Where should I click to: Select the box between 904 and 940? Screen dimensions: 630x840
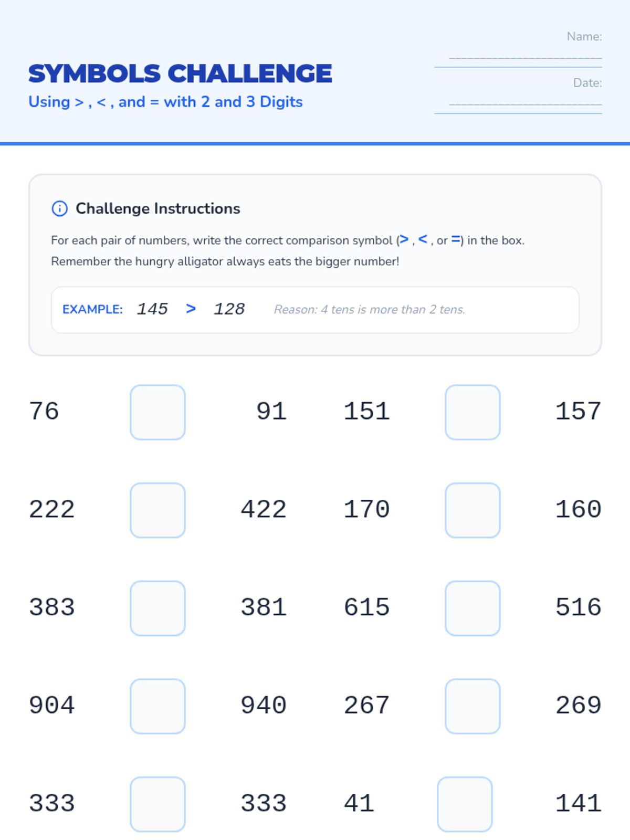tap(157, 706)
